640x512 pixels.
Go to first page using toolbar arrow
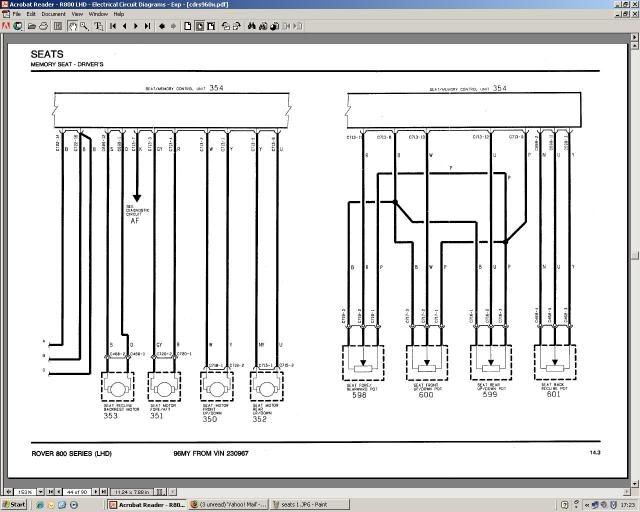click(113, 26)
